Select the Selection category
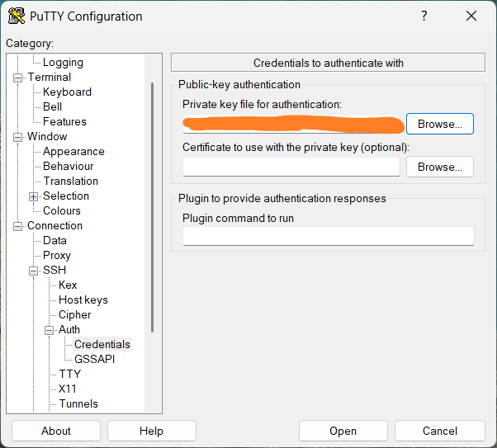The width and height of the screenshot is (497, 448). 66,196
